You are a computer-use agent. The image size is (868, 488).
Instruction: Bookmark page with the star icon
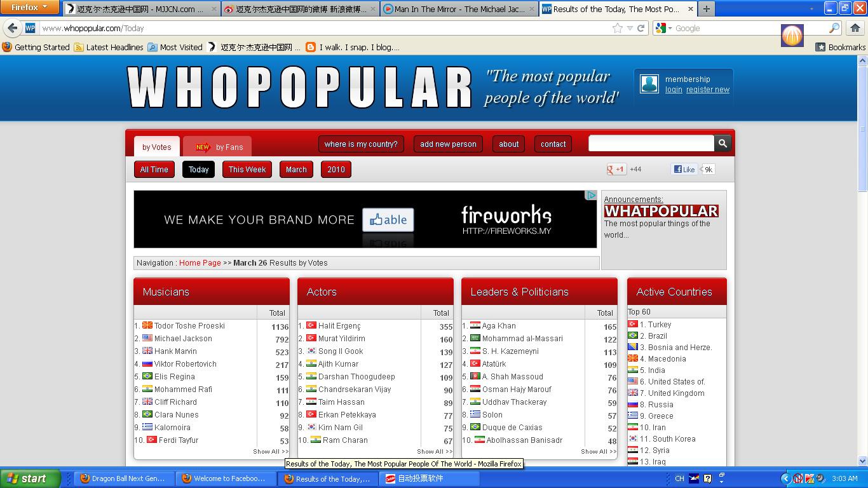click(617, 28)
